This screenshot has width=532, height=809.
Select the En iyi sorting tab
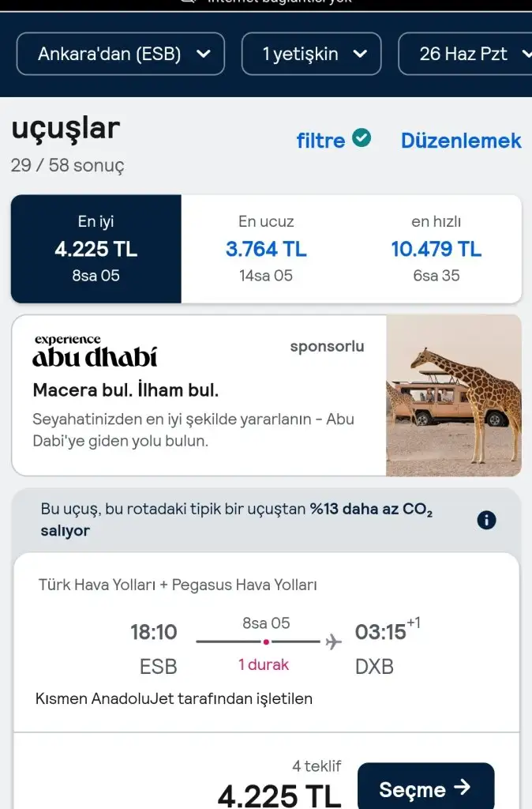point(96,248)
